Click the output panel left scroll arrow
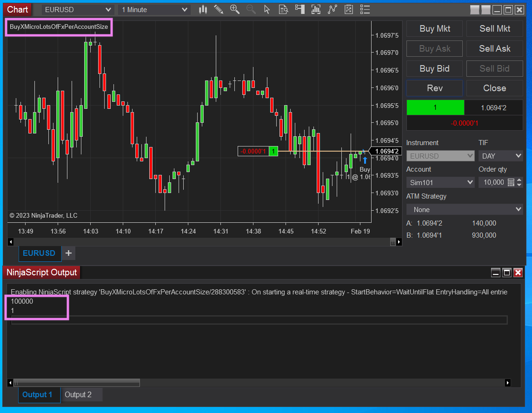The image size is (532, 413). tap(10, 383)
